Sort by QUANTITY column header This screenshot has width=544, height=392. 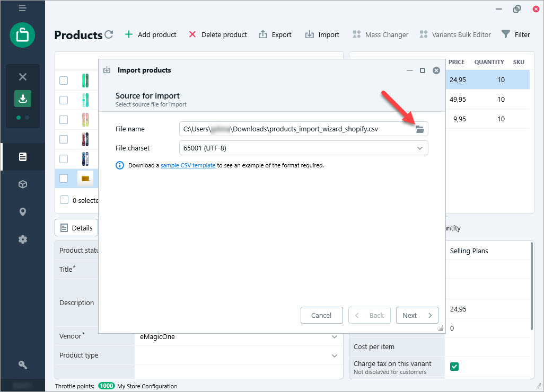489,62
